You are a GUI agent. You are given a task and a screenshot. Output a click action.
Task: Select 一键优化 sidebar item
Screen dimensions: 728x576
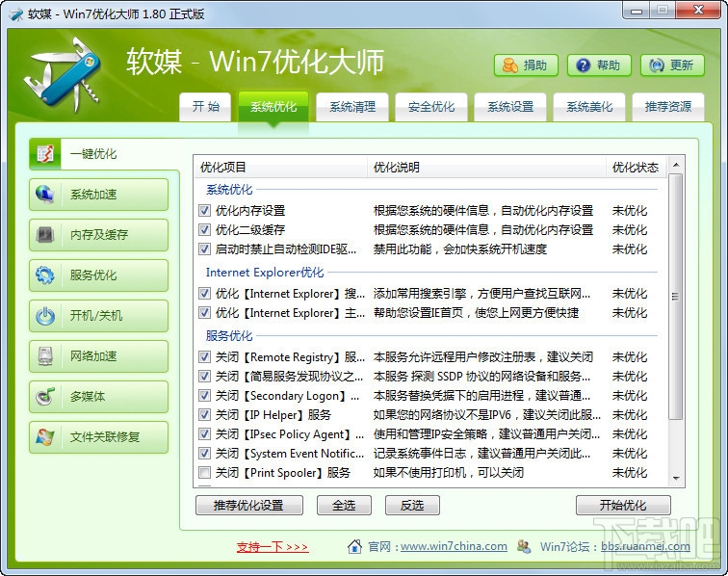tap(104, 154)
